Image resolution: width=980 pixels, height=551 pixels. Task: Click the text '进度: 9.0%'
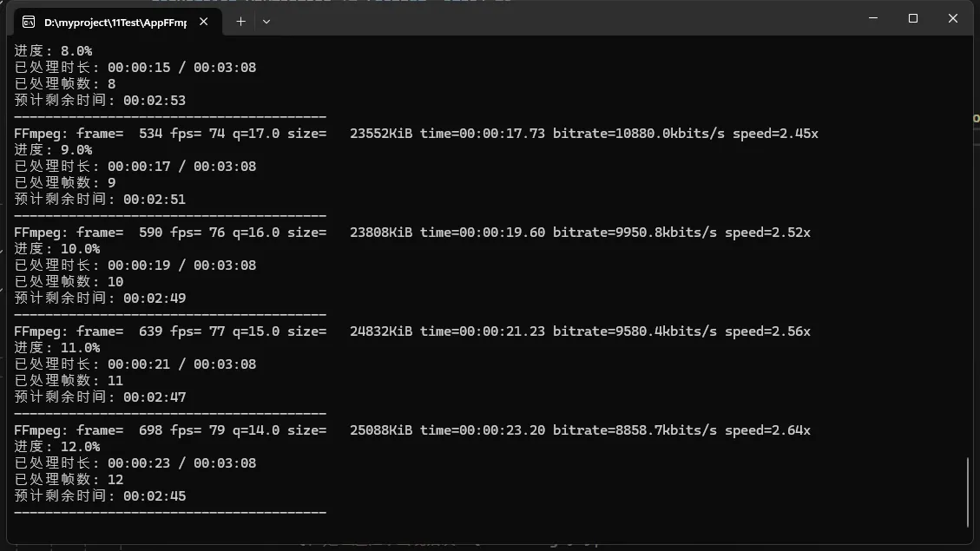click(x=53, y=150)
